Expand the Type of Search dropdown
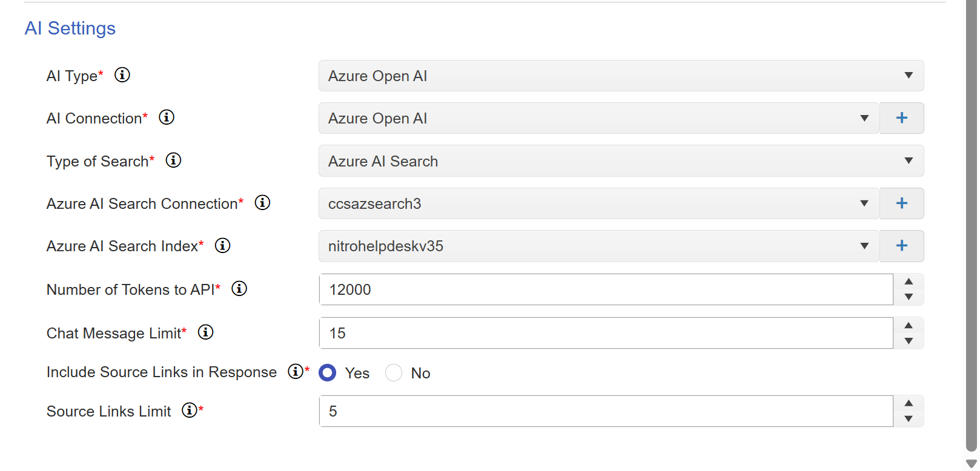Screen dimensions: 980x471 tap(620, 161)
